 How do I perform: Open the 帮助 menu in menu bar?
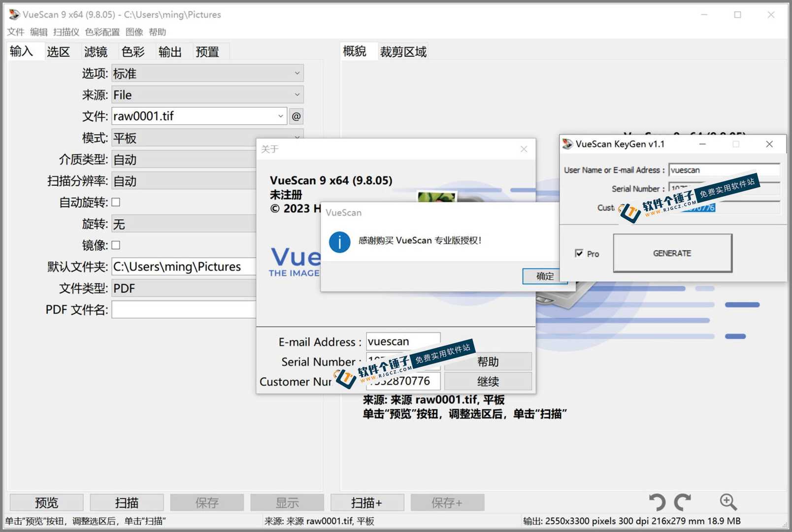coord(158,32)
